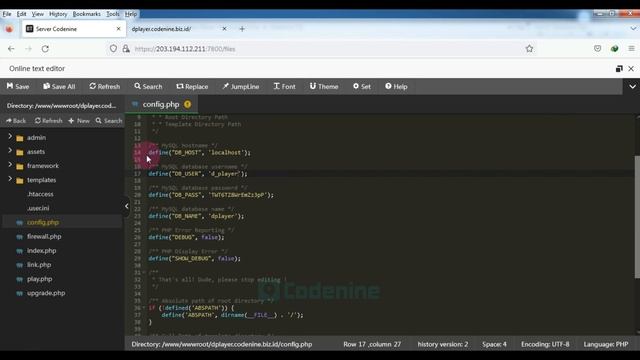Collapse the file sidebar panel arrow
Screen dimensions: 640x360
pos(127,206)
